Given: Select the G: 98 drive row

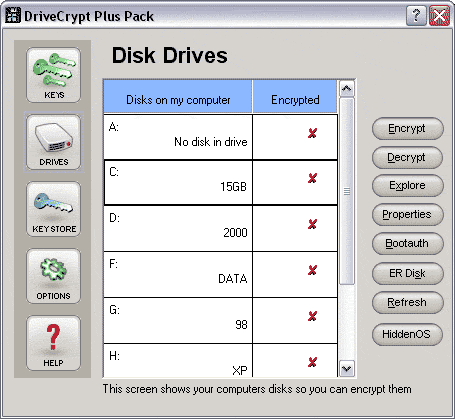Looking at the screenshot, I should [x=221, y=320].
